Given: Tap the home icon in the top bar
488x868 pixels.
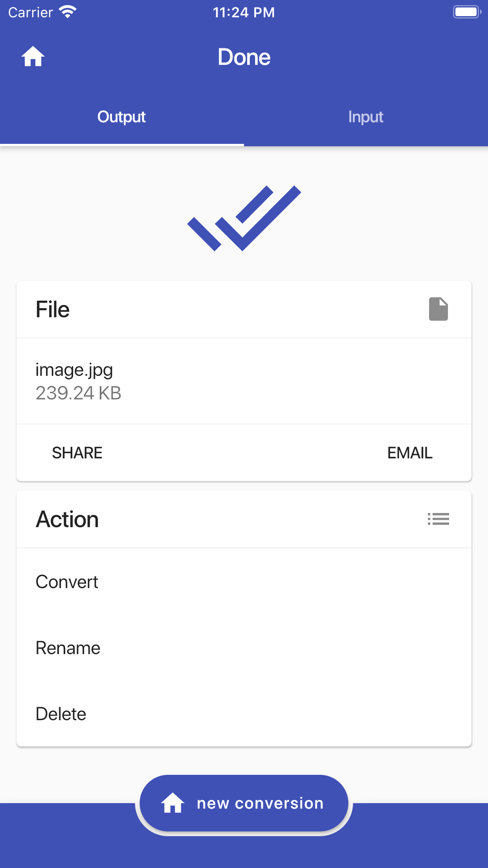Looking at the screenshot, I should [x=33, y=57].
